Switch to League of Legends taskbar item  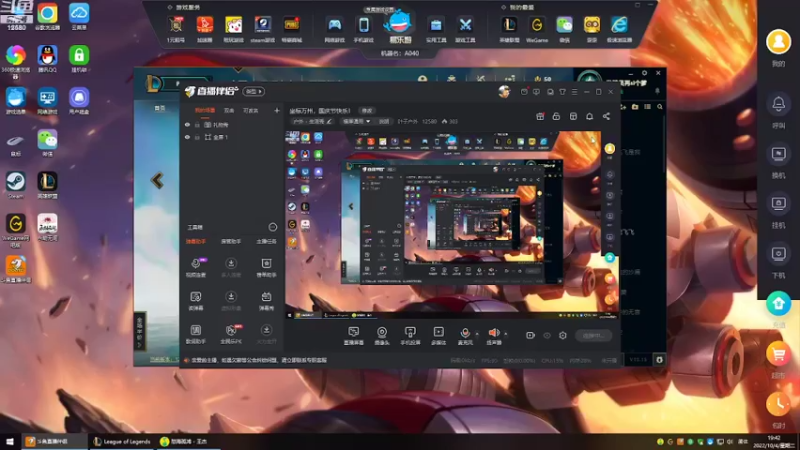click(x=121, y=441)
